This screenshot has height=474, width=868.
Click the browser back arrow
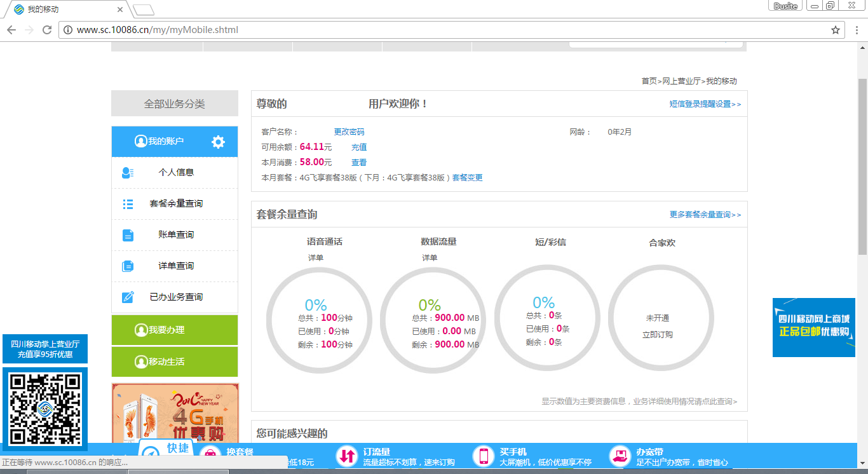point(11,30)
